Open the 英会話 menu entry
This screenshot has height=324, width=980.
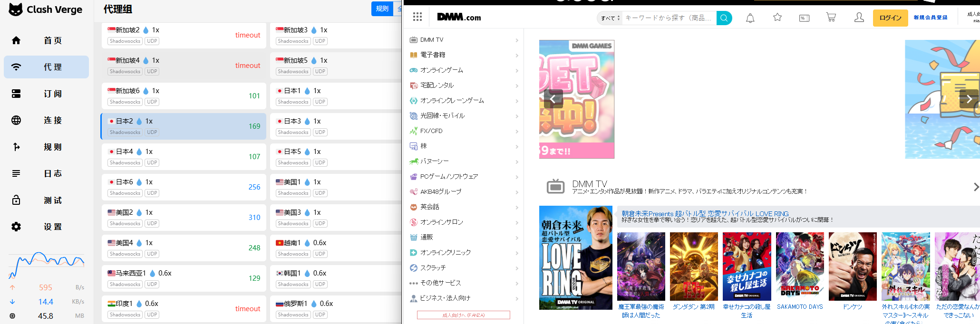(x=464, y=207)
